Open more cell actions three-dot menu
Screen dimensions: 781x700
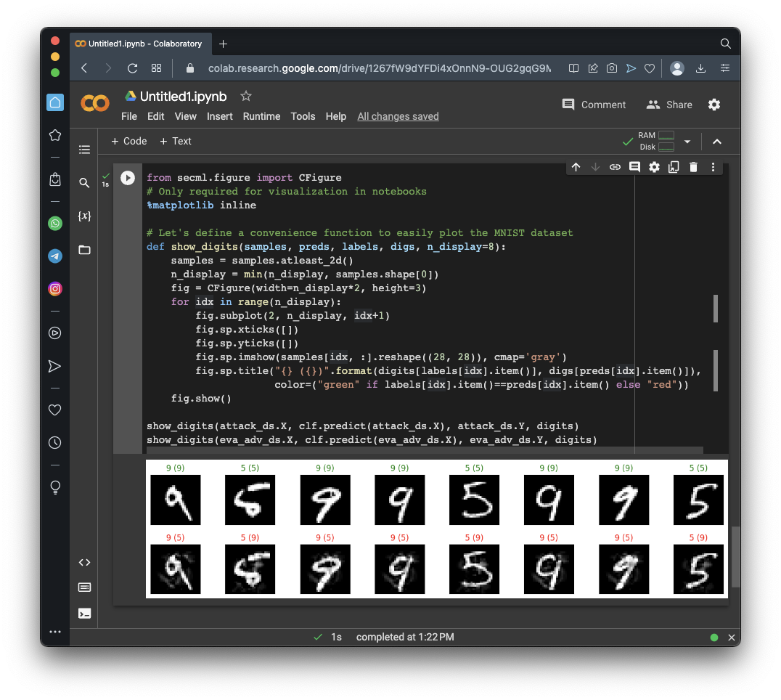pyautogui.click(x=713, y=167)
